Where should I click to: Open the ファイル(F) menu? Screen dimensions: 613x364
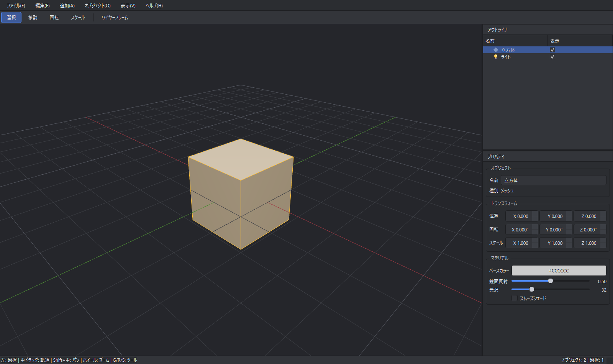tap(16, 6)
